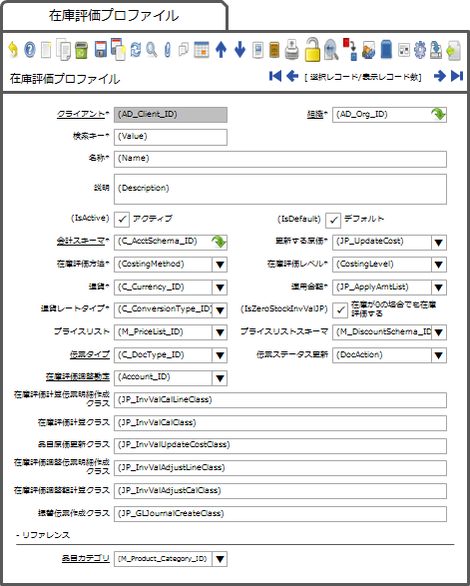This screenshot has width=470, height=586.
Task: Click the Copy record icon
Action: pyautogui.click(x=64, y=49)
